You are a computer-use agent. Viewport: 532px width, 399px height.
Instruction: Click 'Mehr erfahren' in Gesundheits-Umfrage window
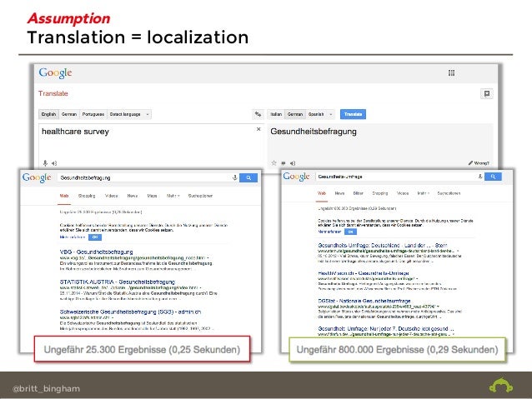tap(329, 232)
